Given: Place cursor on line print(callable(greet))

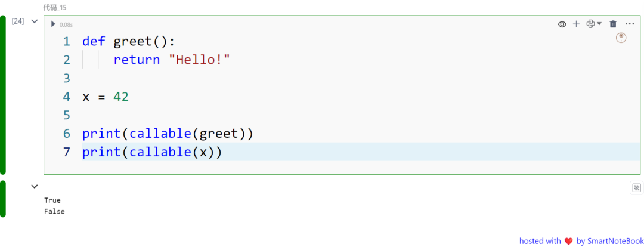Looking at the screenshot, I should tap(167, 134).
